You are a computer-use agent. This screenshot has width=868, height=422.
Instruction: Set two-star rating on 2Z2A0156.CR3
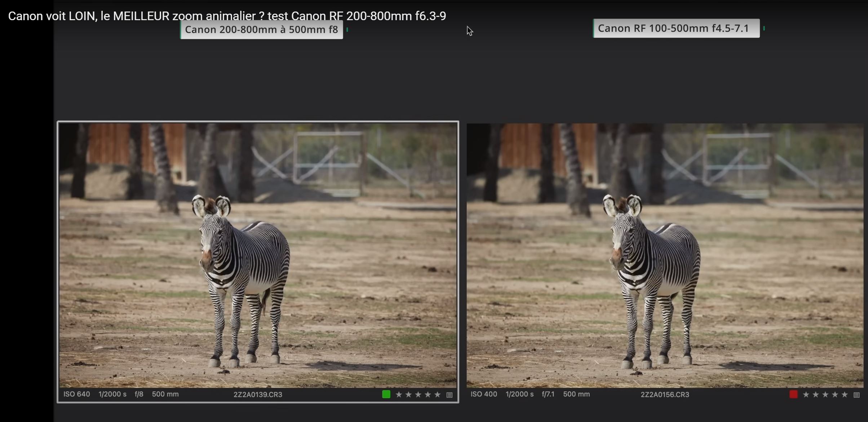[816, 395]
